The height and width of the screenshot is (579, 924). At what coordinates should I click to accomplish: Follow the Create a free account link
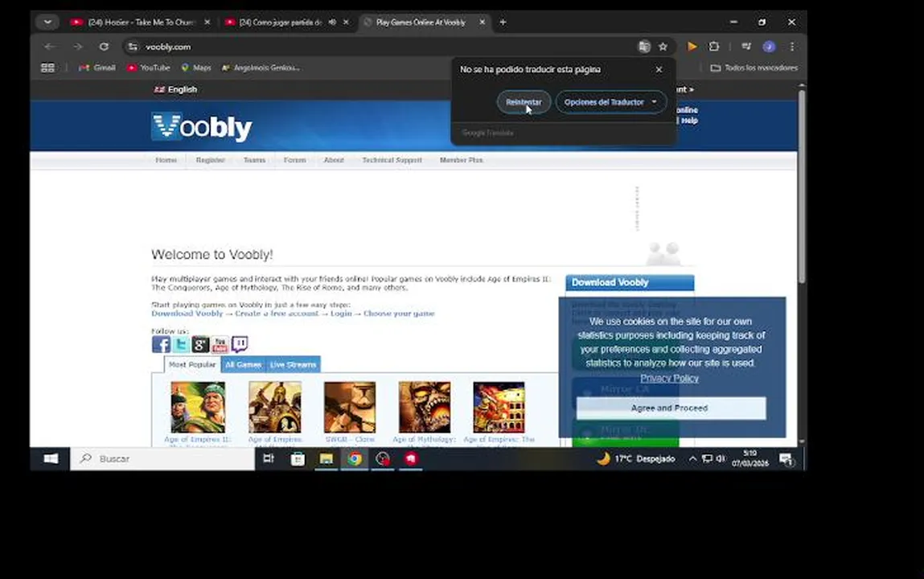click(277, 314)
